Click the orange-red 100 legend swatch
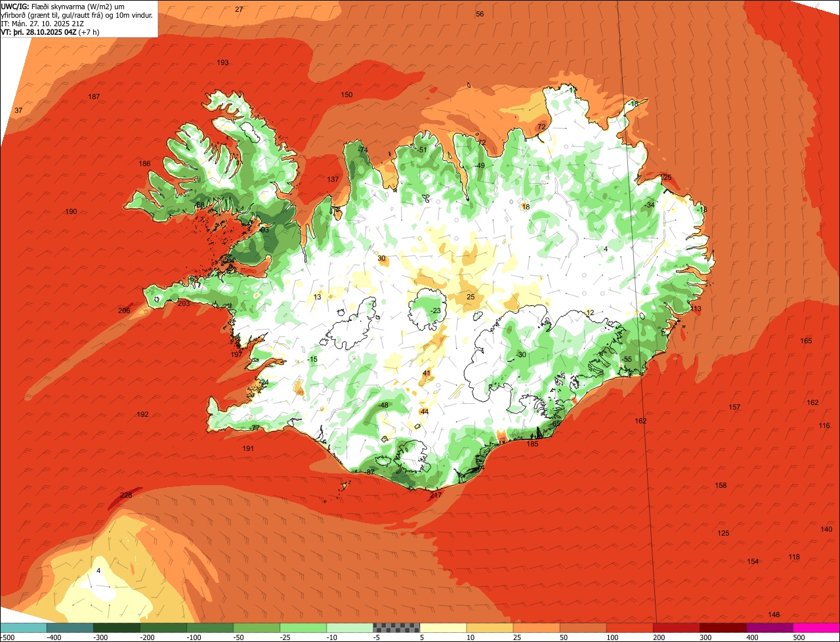The height and width of the screenshot is (642, 840). tap(629, 628)
